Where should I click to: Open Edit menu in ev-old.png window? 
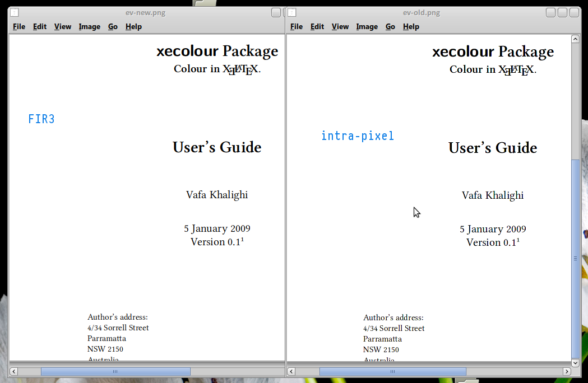click(317, 26)
